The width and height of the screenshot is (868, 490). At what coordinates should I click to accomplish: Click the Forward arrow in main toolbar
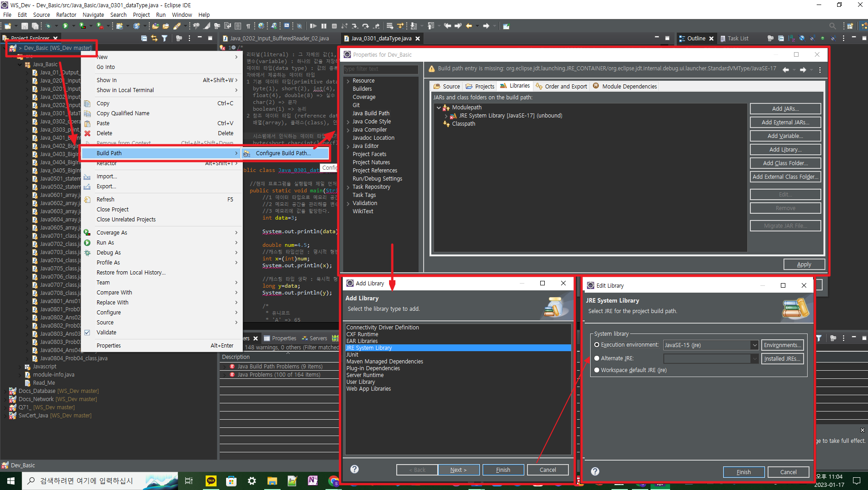[486, 26]
